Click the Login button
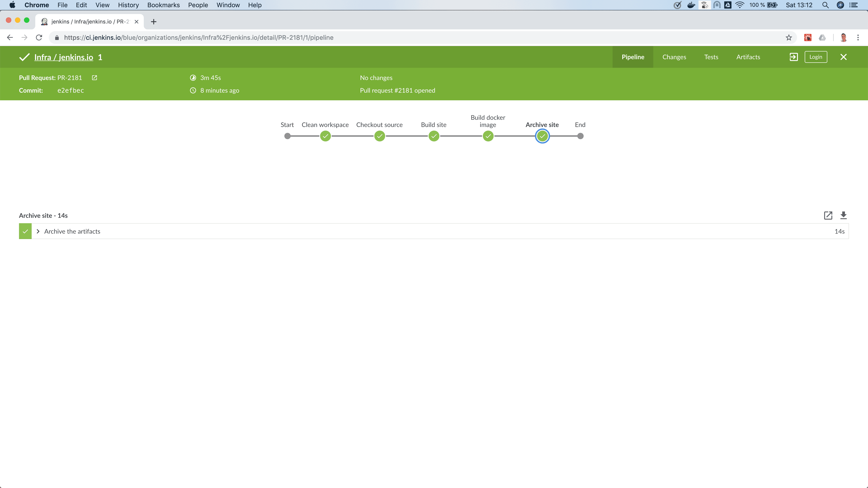Screen dimensions: 868x488 click(x=815, y=57)
